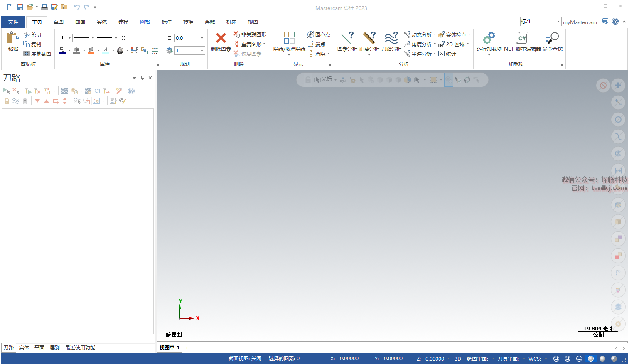Click regenerate selected operations tool icon

click(28, 91)
